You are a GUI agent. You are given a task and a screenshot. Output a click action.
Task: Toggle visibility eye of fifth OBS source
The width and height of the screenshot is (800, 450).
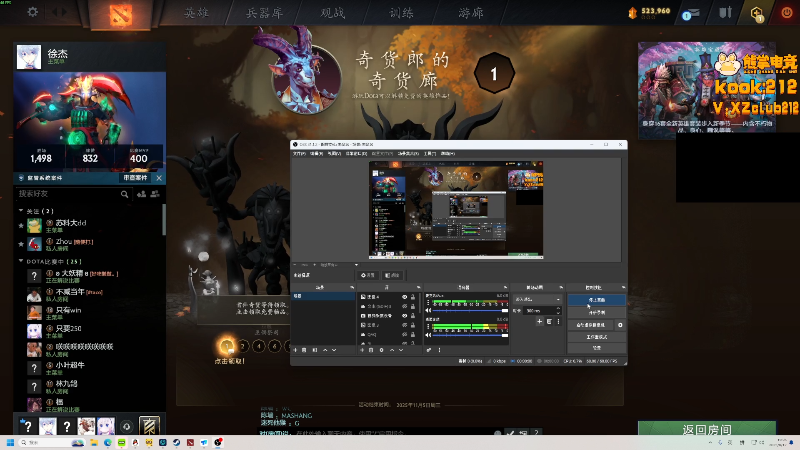404,335
